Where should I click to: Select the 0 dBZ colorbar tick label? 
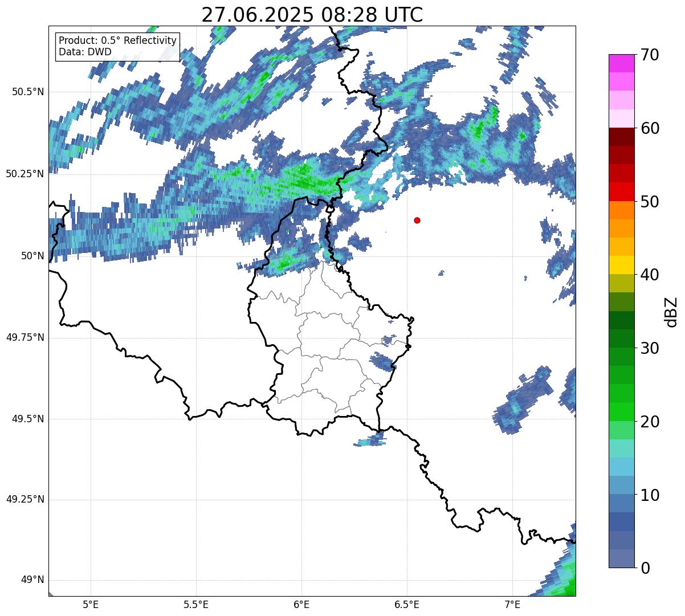coord(645,568)
